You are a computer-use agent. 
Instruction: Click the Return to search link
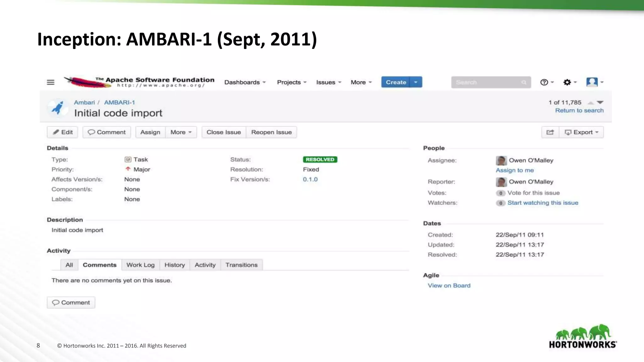(579, 111)
